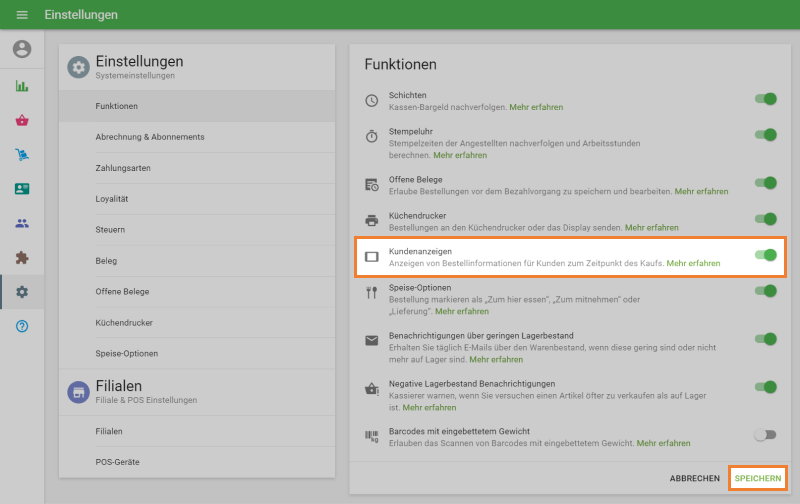Click the user account profile icon
The image size is (800, 504).
(22, 49)
